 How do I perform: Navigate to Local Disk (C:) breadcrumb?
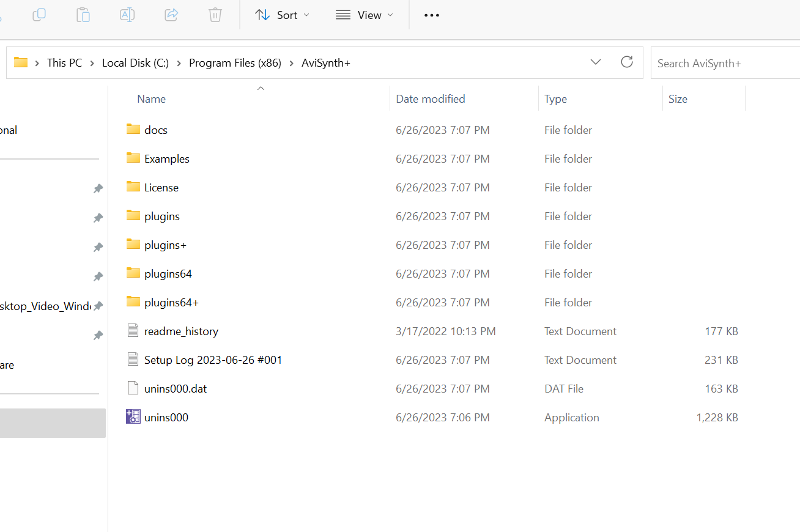tap(135, 63)
